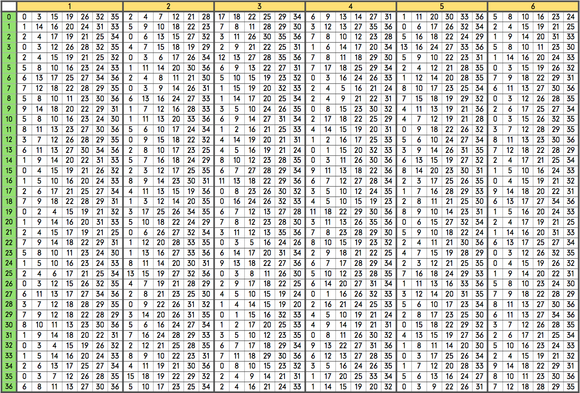Click value 13 in row 3, group 5
580x393 pixels.
pos(404,47)
